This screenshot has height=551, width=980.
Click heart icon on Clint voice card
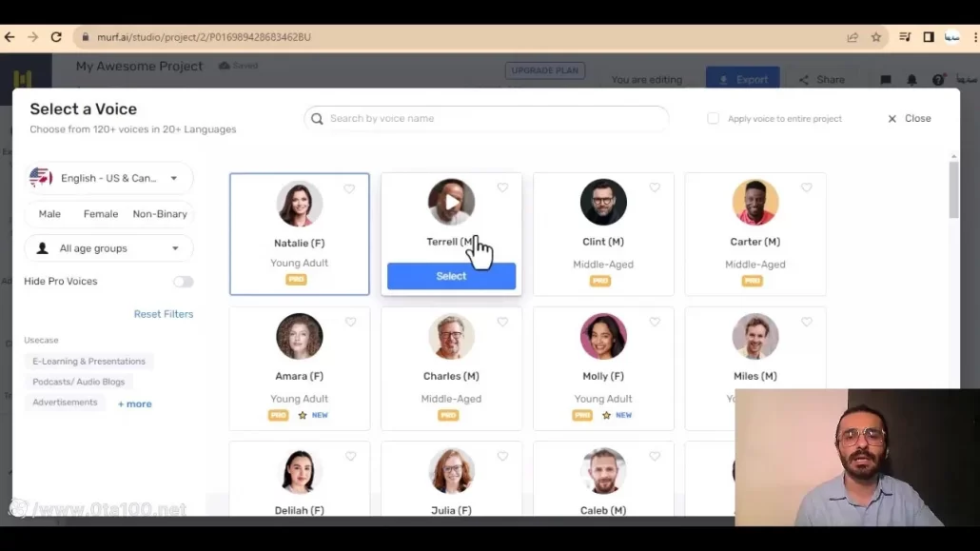click(x=655, y=188)
